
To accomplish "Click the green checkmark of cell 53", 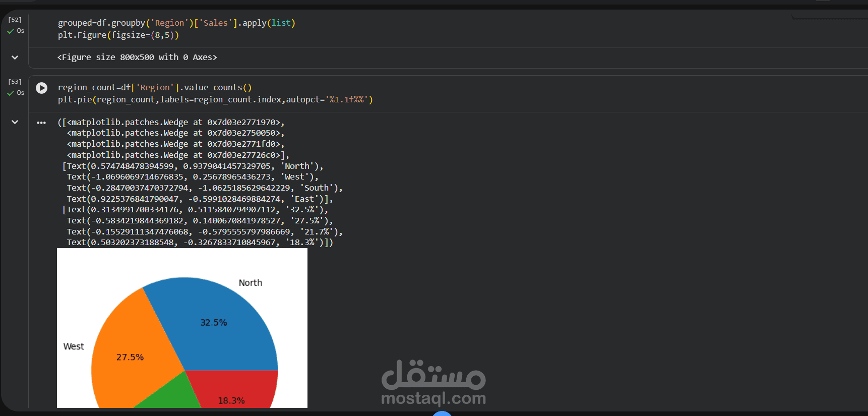I will coord(11,93).
